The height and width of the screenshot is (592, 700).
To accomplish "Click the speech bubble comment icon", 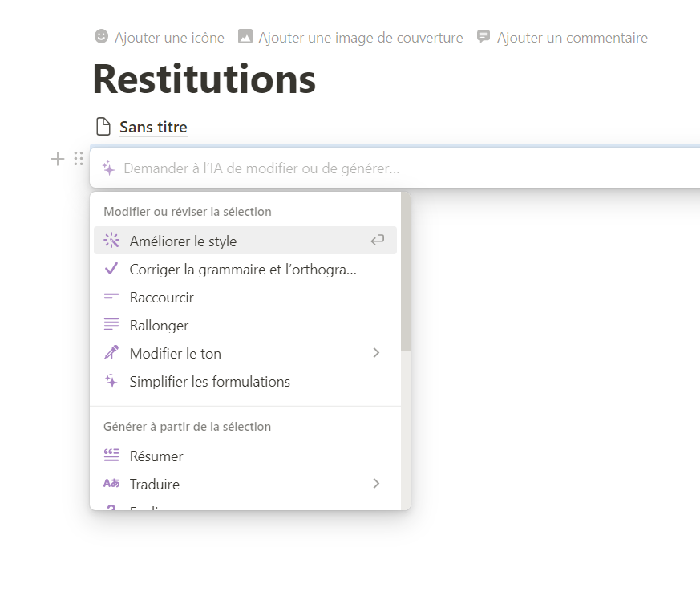I will 483,36.
